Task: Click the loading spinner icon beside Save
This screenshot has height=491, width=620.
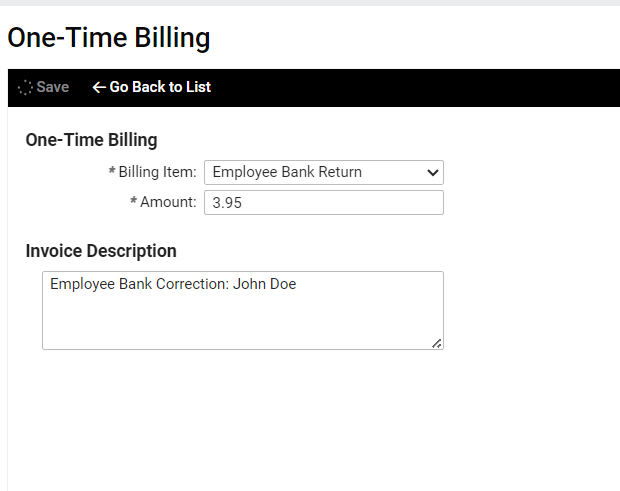Action: point(25,87)
